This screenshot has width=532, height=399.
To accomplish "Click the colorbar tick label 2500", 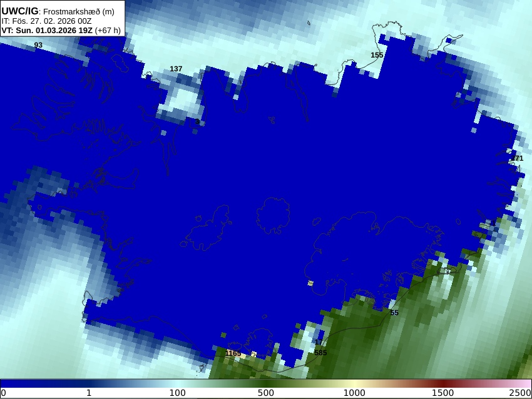I will click(520, 393).
